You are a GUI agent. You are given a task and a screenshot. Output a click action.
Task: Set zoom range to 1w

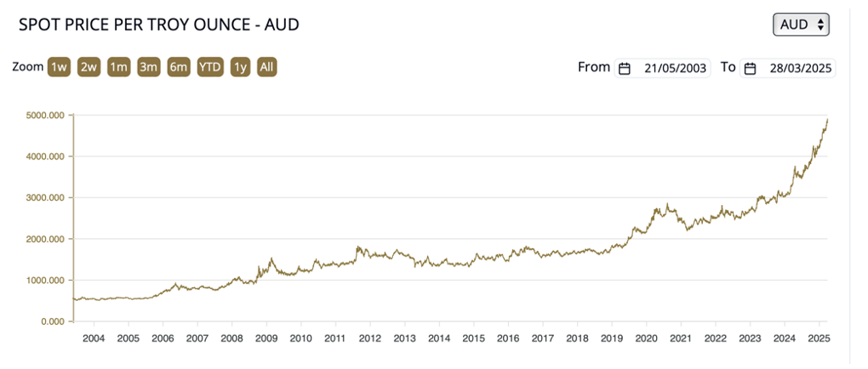tap(59, 67)
